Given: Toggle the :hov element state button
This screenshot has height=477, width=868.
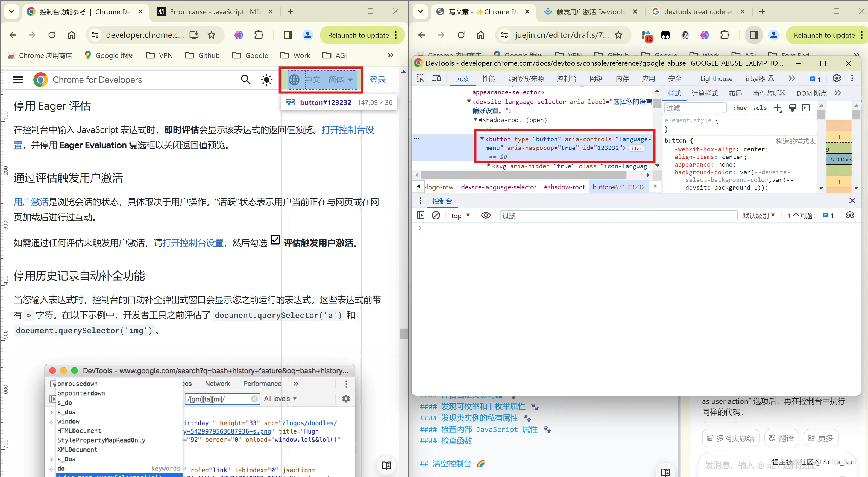Looking at the screenshot, I should [740, 108].
